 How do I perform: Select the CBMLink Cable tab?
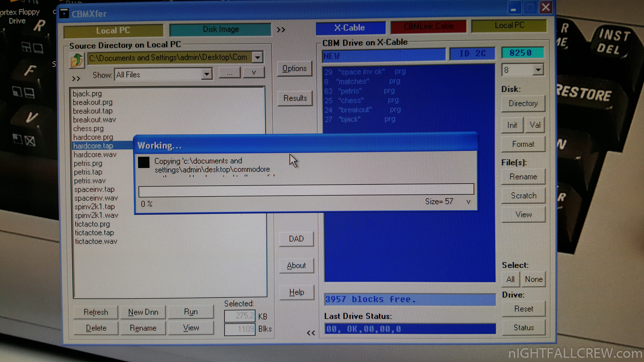point(429,27)
